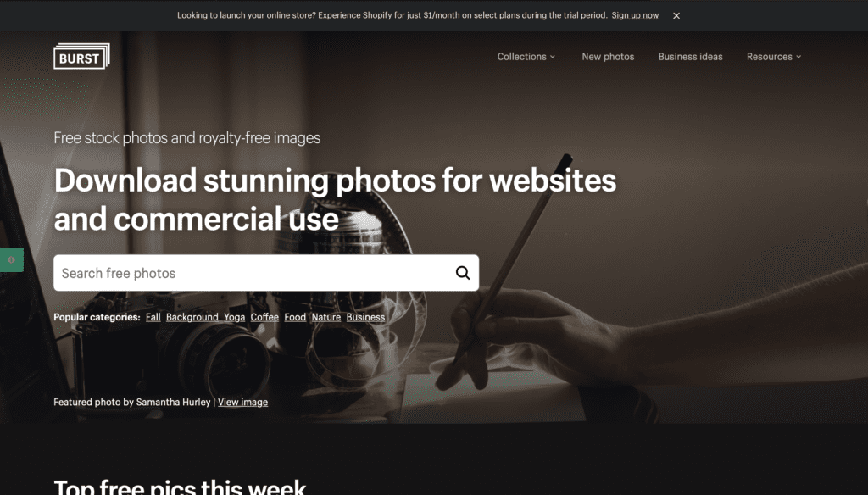Dismiss the Shopify promo banner

point(676,15)
